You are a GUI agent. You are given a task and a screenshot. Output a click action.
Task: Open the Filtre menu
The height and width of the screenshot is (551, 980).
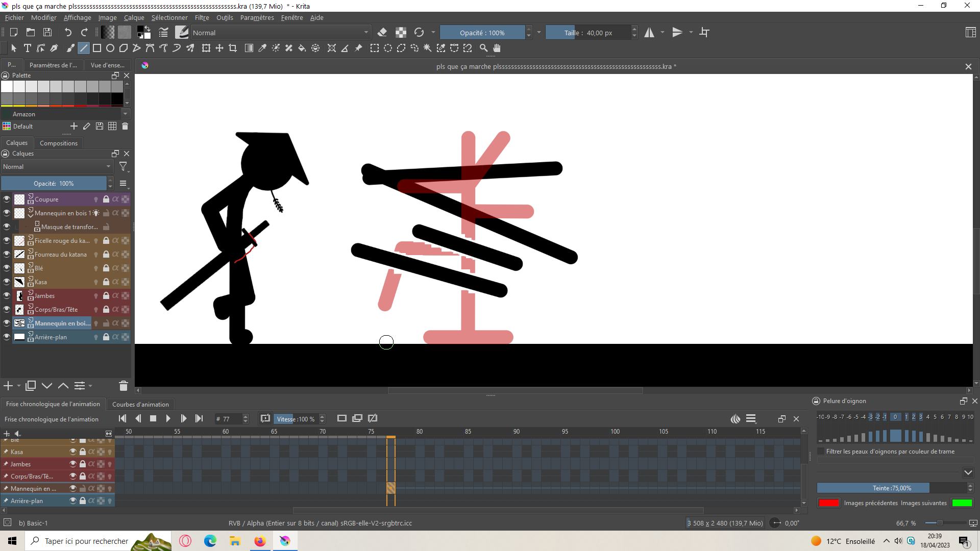202,18
